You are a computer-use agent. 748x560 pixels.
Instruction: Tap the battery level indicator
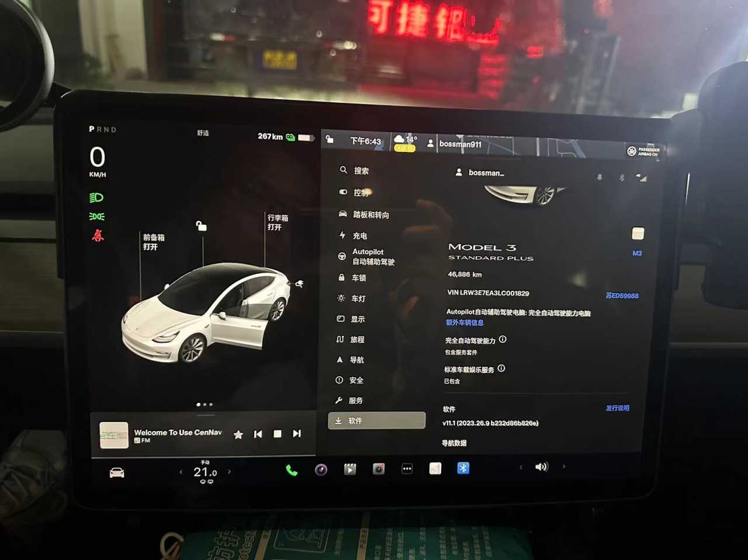coord(306,138)
